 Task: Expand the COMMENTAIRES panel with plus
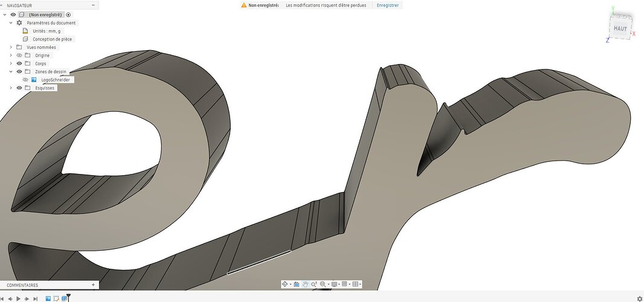point(93,284)
